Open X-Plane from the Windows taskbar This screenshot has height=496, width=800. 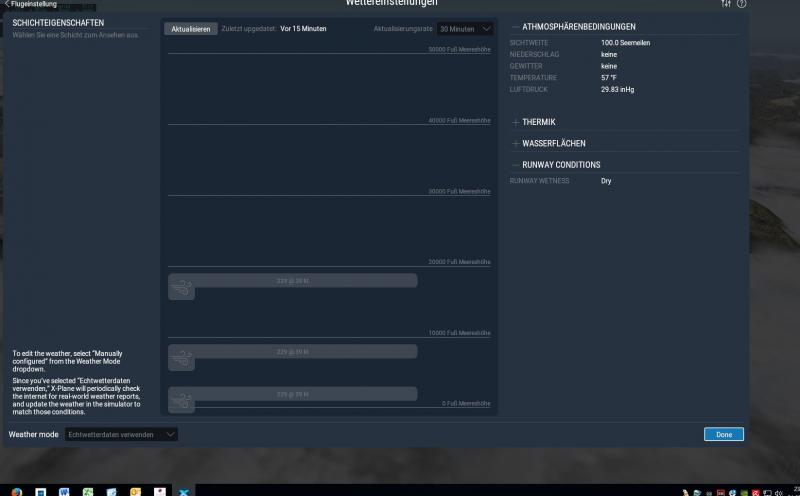183,491
